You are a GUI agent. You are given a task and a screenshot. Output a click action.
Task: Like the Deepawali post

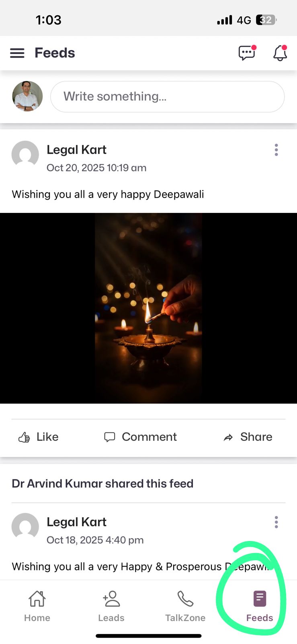(39, 437)
